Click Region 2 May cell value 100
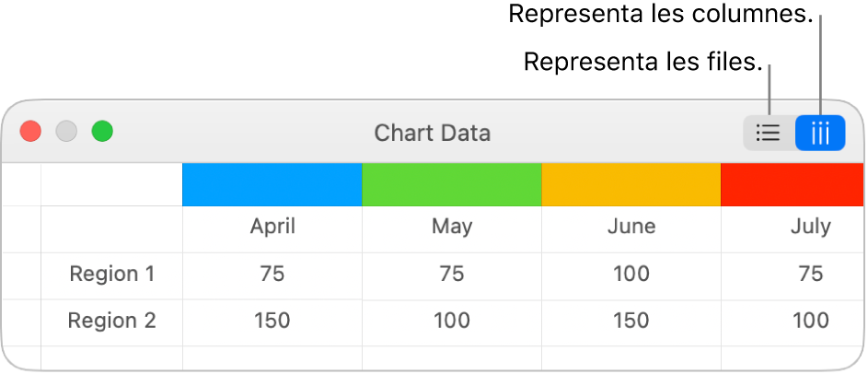 pos(452,321)
